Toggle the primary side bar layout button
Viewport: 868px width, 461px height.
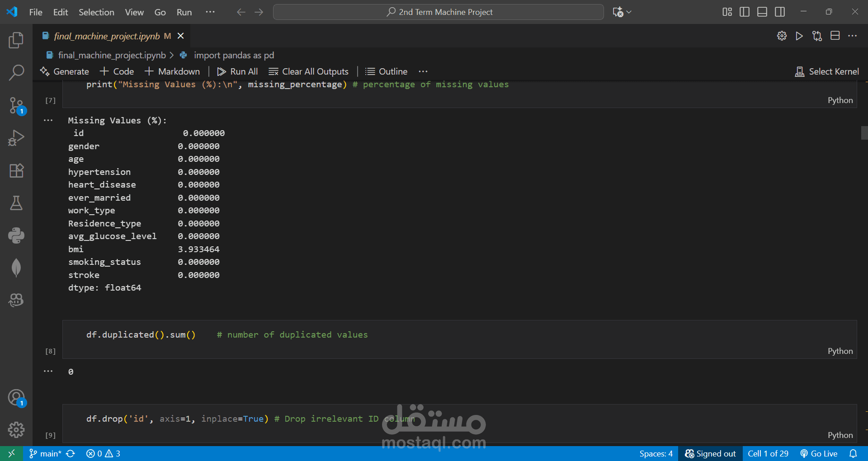point(744,12)
